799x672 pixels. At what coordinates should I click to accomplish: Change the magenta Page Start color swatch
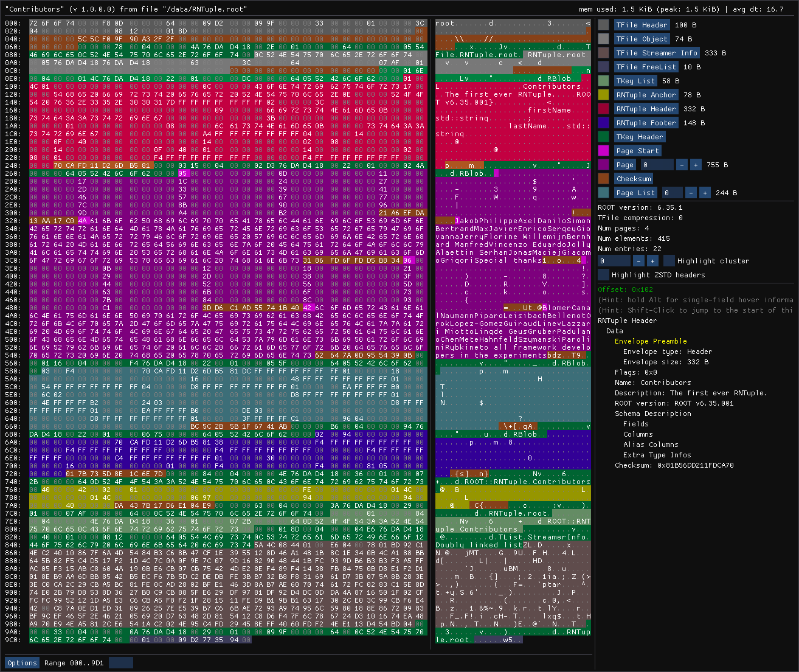pos(603,151)
